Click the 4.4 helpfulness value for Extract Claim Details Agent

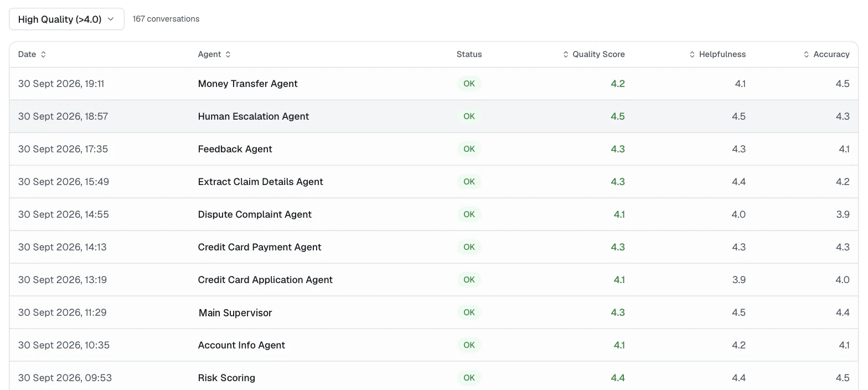[739, 182]
